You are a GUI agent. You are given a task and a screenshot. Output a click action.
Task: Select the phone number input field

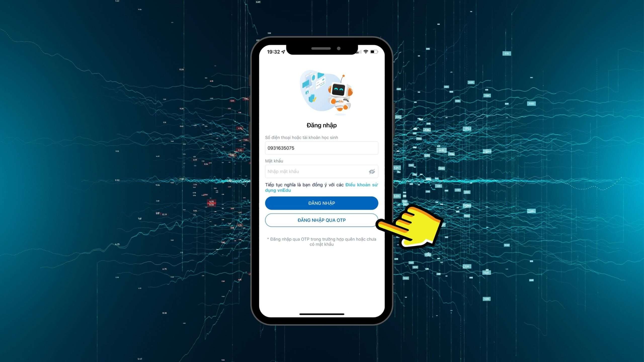321,148
